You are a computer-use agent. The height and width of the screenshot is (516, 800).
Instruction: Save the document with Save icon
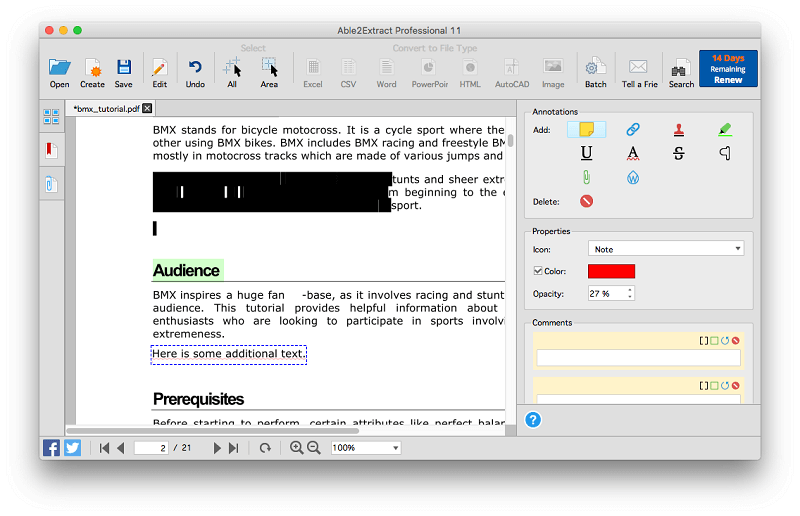click(x=123, y=73)
